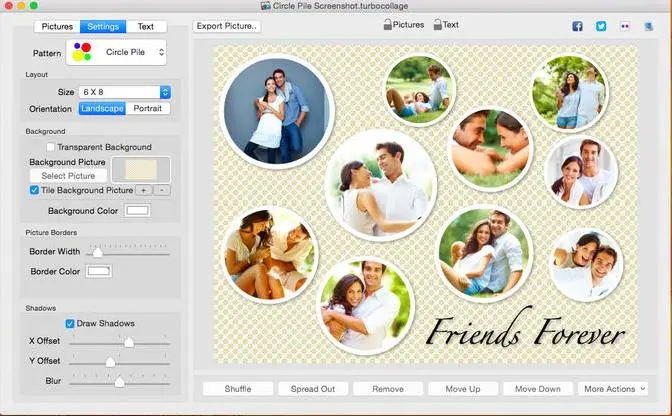Click the rightmost toolbar share icon
Screen dimensions: 672x416
pyautogui.click(x=651, y=26)
